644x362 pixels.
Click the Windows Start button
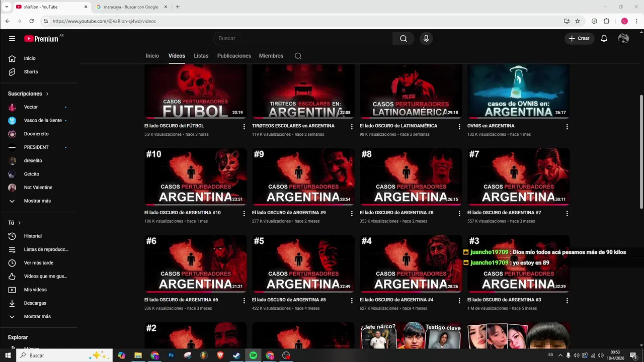tap(8, 355)
